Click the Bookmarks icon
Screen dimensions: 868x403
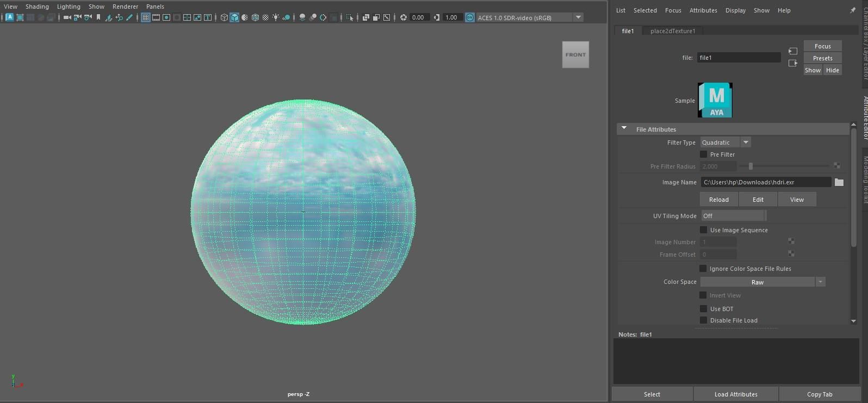click(98, 17)
